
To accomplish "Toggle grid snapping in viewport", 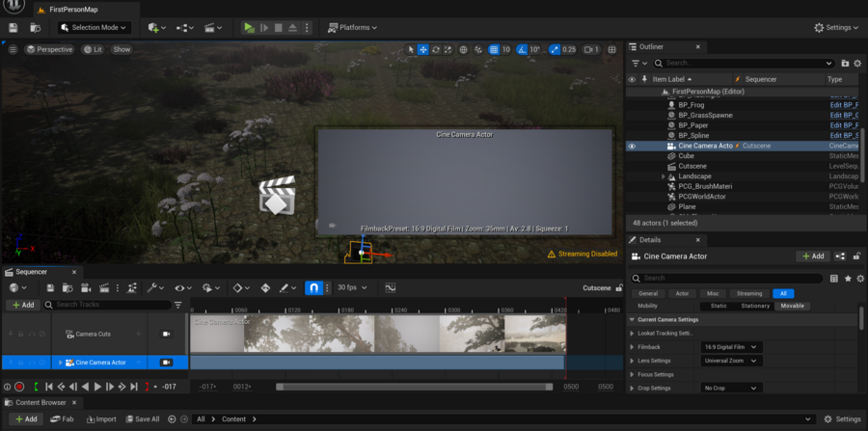I will coord(494,50).
